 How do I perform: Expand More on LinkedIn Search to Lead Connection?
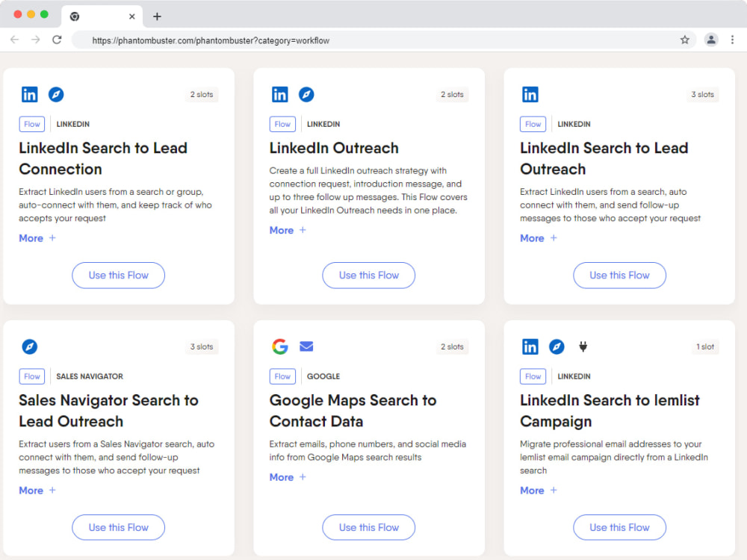(x=37, y=238)
